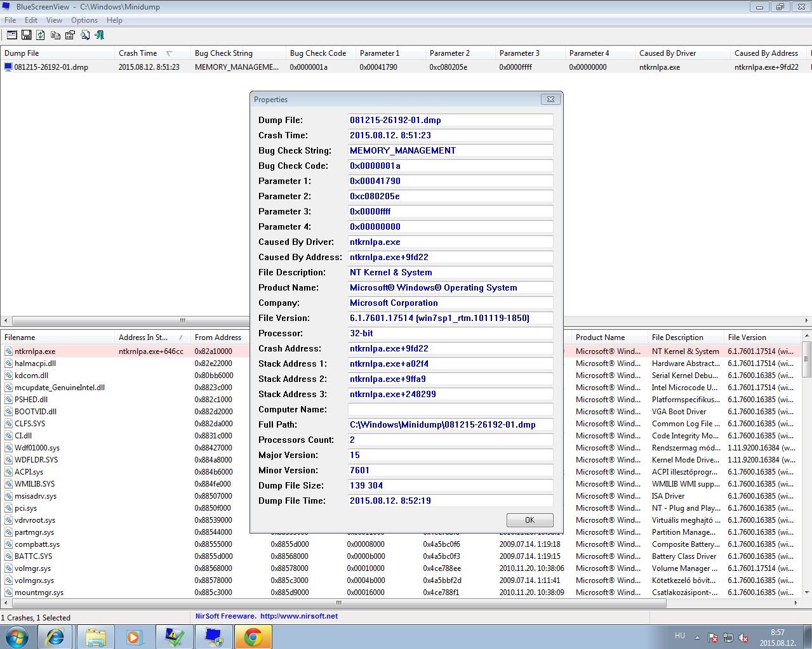
Task: Open the NirSoft website link in status bar
Action: 299,616
